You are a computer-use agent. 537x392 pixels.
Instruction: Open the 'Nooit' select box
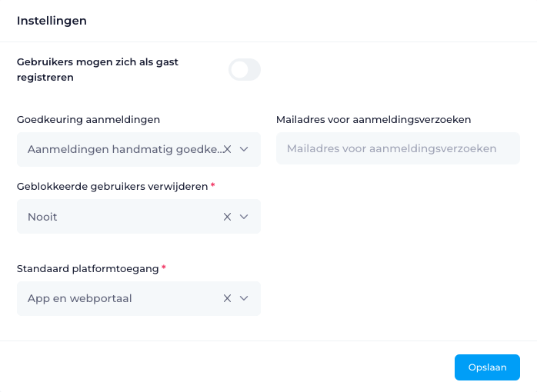pyautogui.click(x=138, y=216)
